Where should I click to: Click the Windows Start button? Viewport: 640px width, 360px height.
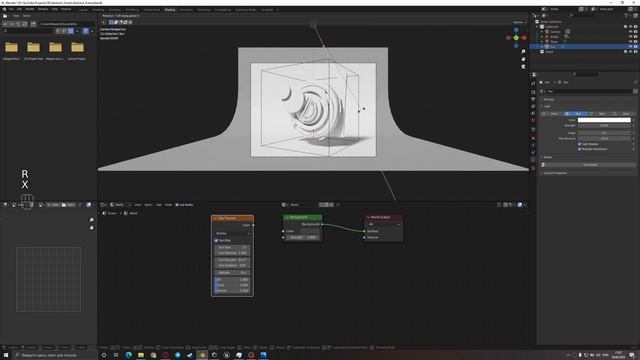(x=6, y=355)
